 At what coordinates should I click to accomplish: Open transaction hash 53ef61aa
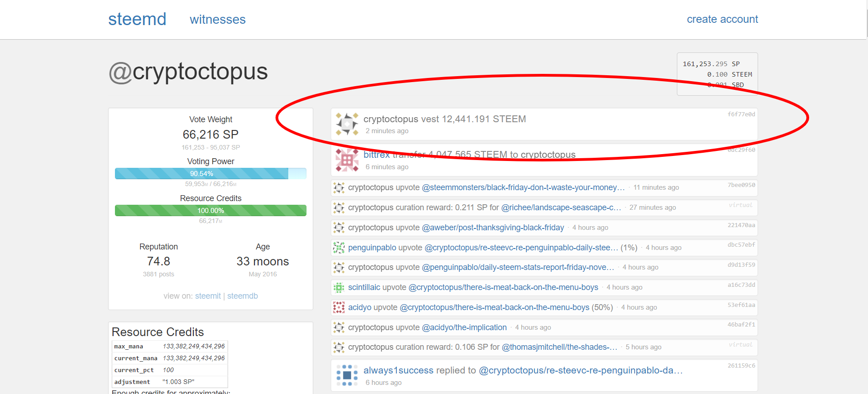point(741,305)
